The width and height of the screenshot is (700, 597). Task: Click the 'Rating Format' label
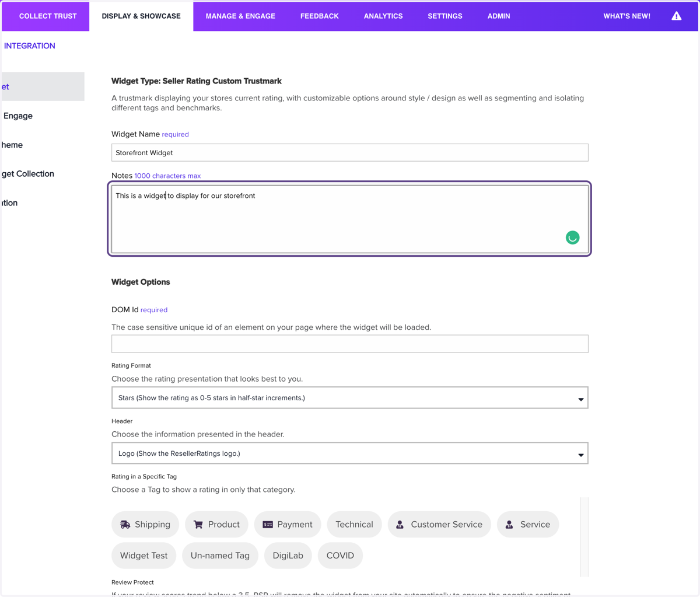click(x=131, y=365)
